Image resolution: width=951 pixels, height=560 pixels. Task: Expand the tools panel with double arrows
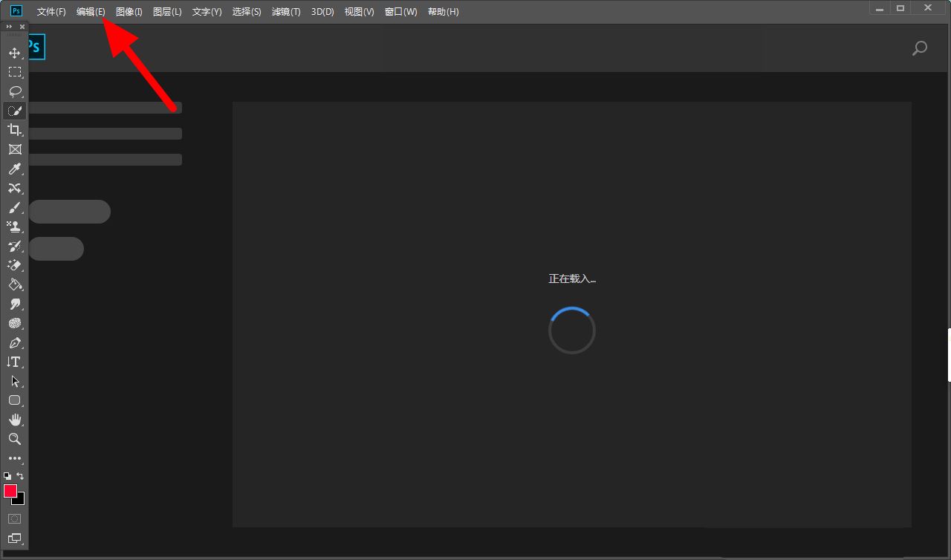pyautogui.click(x=9, y=27)
